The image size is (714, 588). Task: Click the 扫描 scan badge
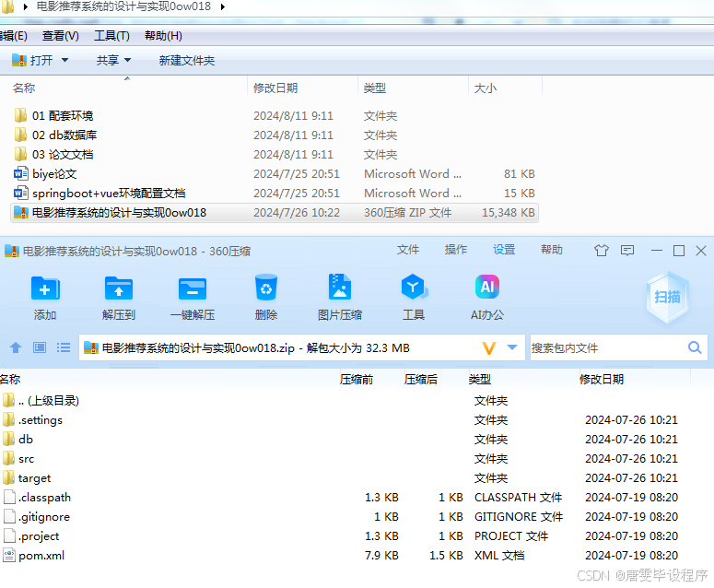(x=668, y=297)
